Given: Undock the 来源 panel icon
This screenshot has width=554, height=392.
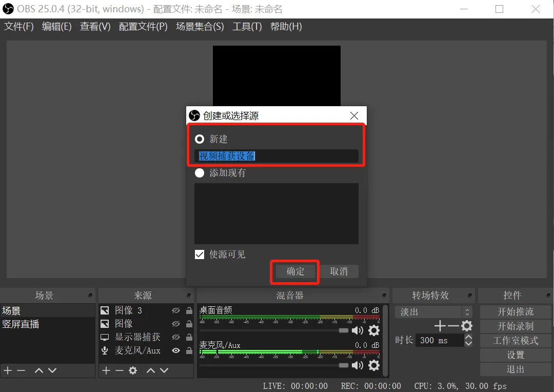Looking at the screenshot, I should click(189, 296).
